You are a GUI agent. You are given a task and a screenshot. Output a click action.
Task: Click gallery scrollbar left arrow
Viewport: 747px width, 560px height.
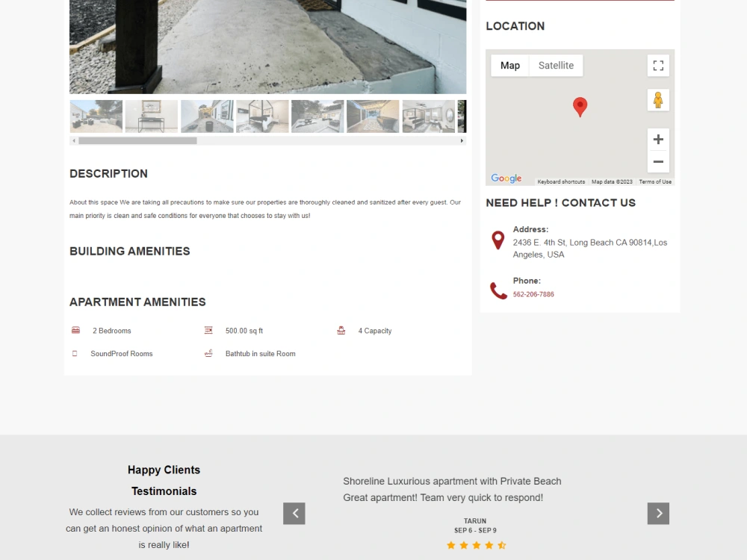[74, 140]
